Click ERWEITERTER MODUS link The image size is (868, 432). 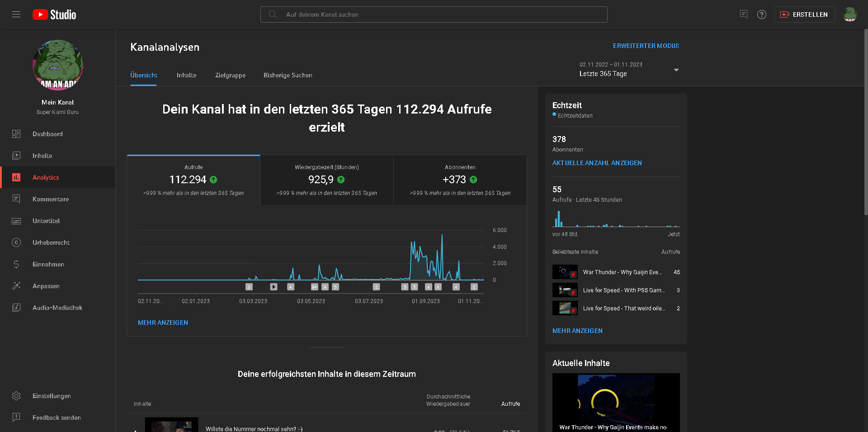(646, 46)
